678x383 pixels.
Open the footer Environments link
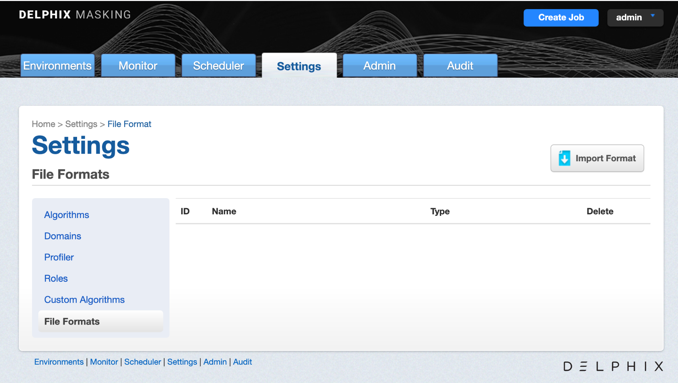click(x=59, y=362)
